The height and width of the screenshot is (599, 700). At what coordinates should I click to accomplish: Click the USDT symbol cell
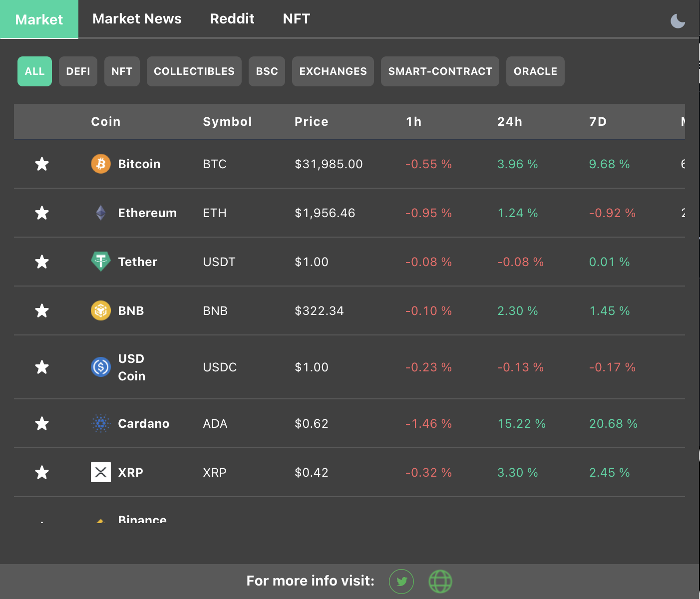click(x=219, y=262)
